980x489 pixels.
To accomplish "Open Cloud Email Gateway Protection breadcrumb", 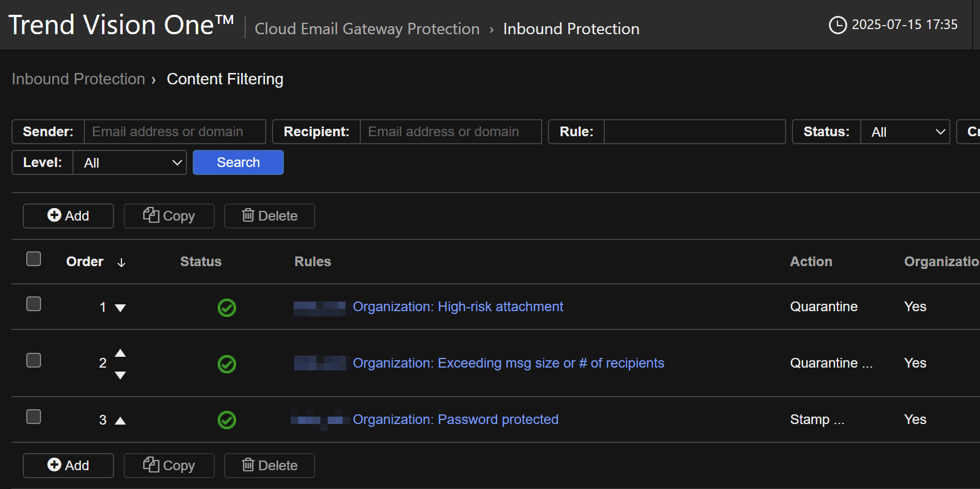I will click(x=367, y=29).
